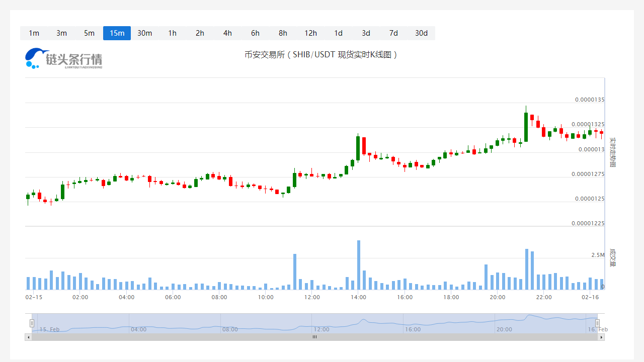Screen dimensions: 644x362
Task: Click the SHIB/USDT chart title
Action: click(321, 55)
